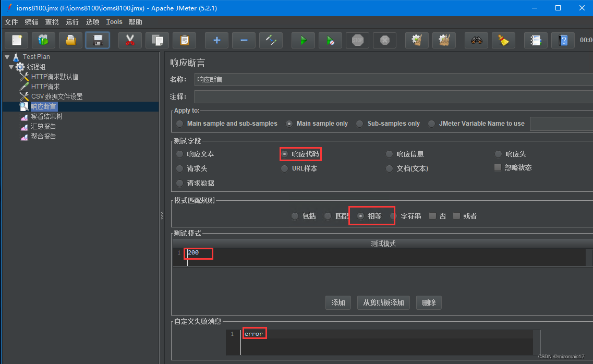Select 响应文本 test field radio
Screen dimensions: 593x364
click(179, 154)
